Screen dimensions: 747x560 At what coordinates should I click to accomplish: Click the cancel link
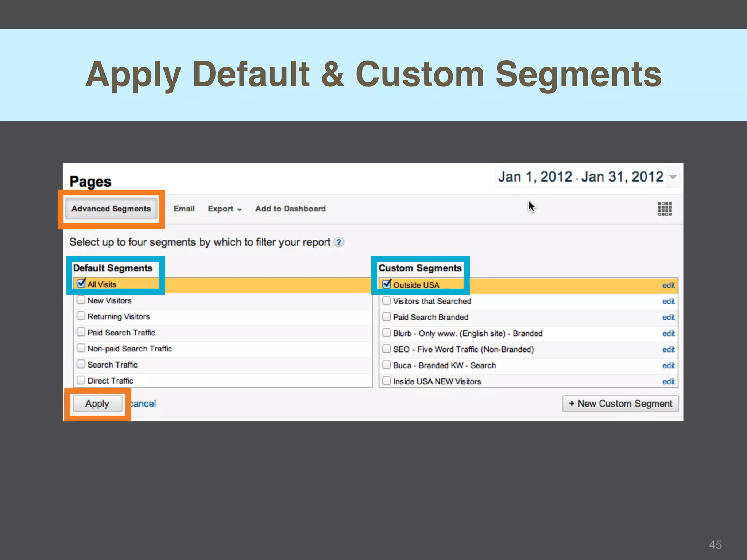143,404
